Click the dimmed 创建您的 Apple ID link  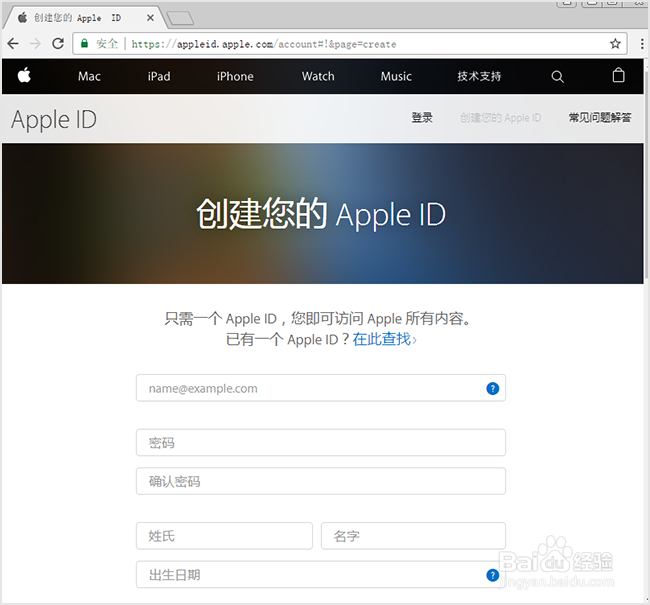500,118
